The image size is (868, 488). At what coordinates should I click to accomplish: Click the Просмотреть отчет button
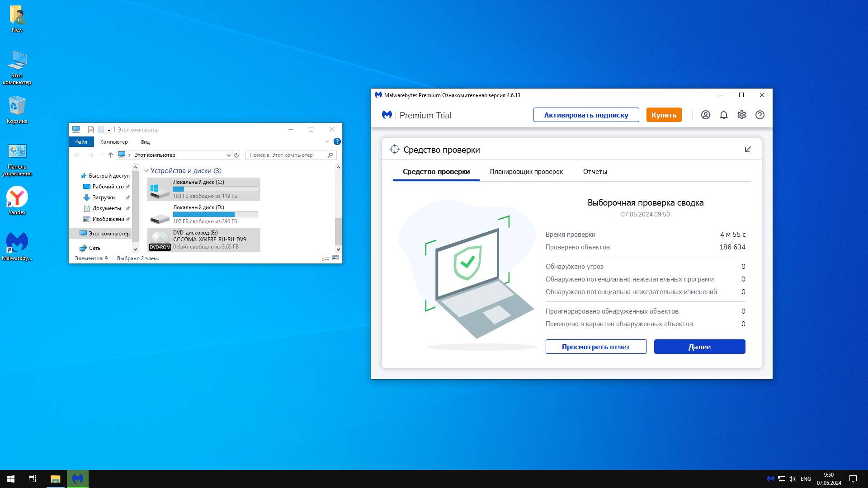pyautogui.click(x=595, y=347)
